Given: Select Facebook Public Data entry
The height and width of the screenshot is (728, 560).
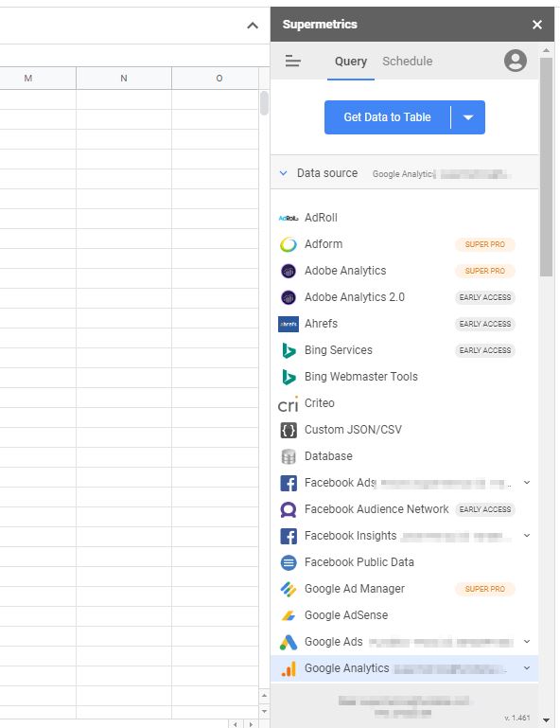Looking at the screenshot, I should [x=404, y=562].
